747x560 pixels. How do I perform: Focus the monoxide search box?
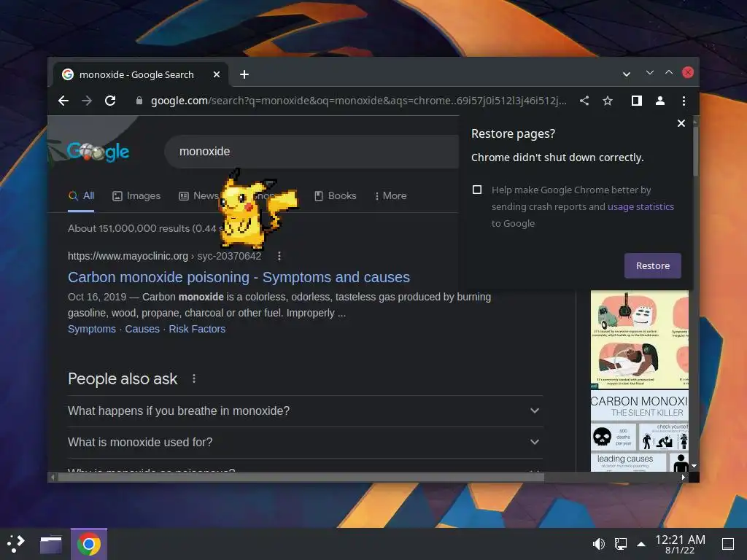312,152
